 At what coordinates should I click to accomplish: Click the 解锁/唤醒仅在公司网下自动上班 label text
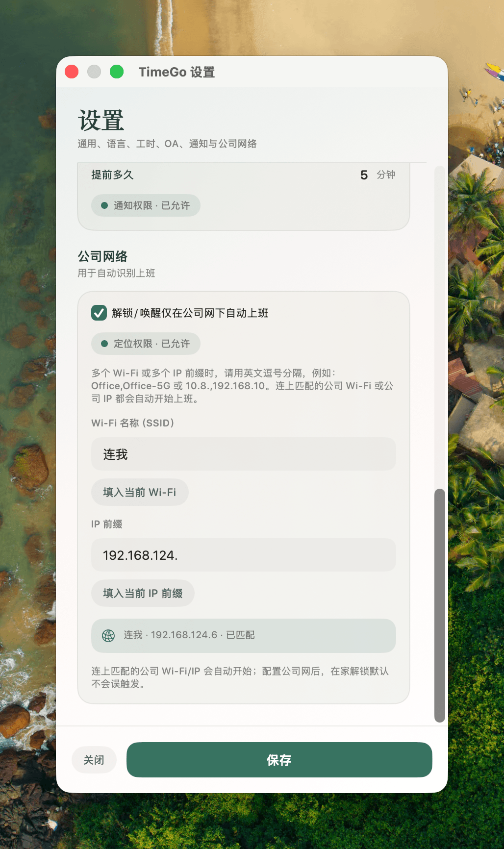(x=190, y=313)
